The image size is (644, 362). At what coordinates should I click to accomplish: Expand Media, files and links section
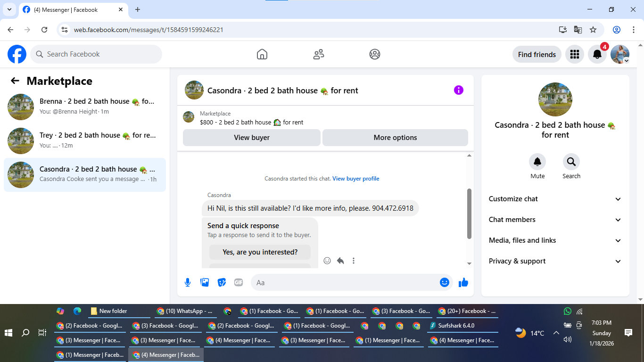(555, 240)
